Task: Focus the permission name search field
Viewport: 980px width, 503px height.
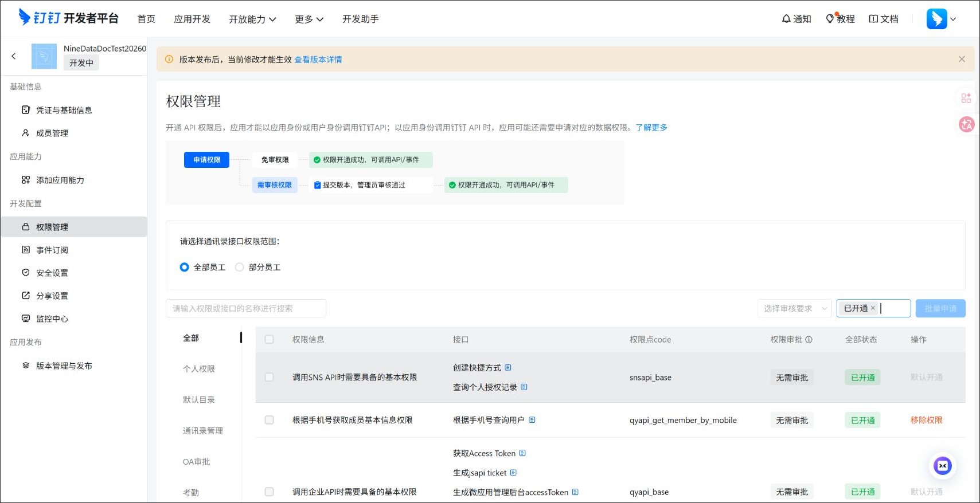Action: pos(246,308)
